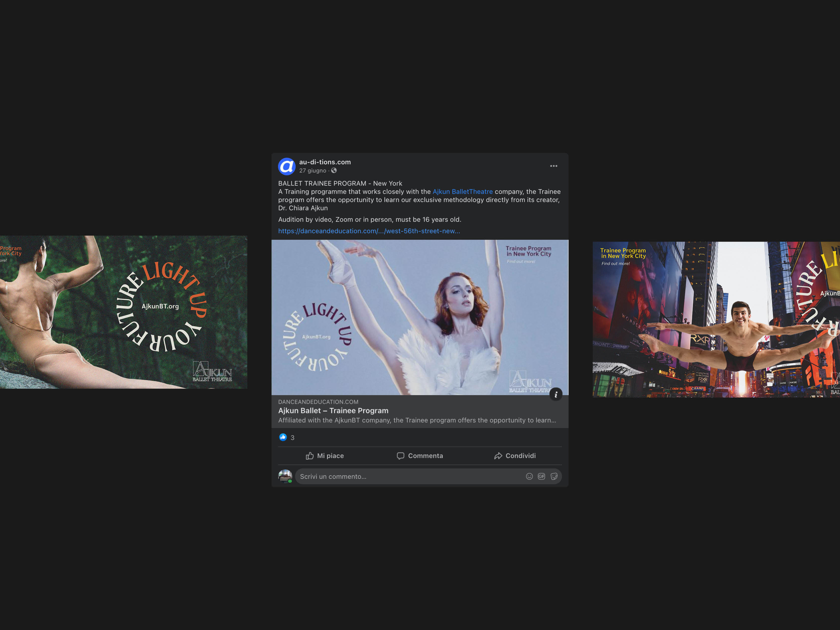This screenshot has width=840, height=630.
Task: Open the blue like reaction icon
Action: 283,437
